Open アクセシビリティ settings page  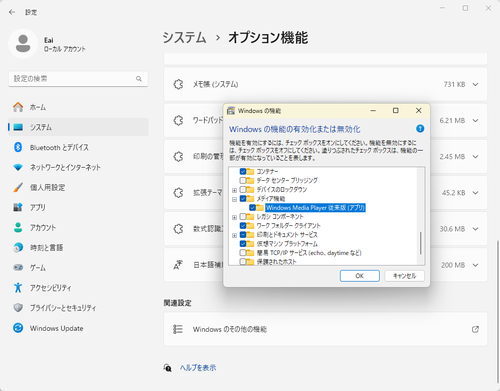pos(78,287)
